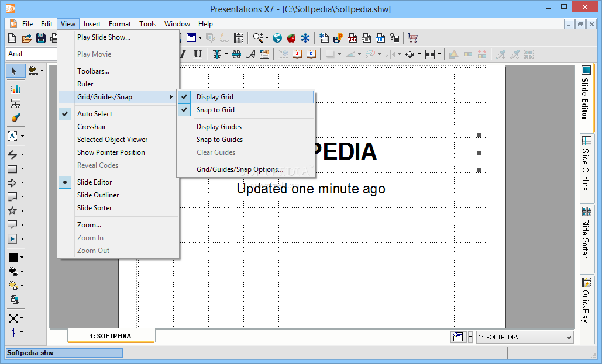Open the Format menu
This screenshot has width=602, height=364.
point(120,24)
